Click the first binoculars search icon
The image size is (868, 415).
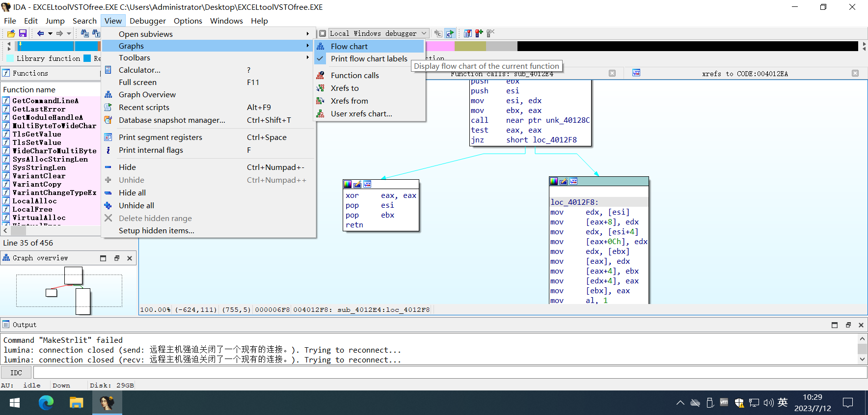click(85, 33)
